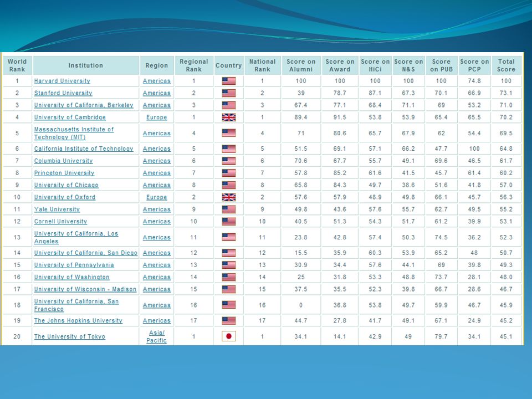Select the National Rank column header
The height and width of the screenshot is (399, 532).
[x=262, y=65]
